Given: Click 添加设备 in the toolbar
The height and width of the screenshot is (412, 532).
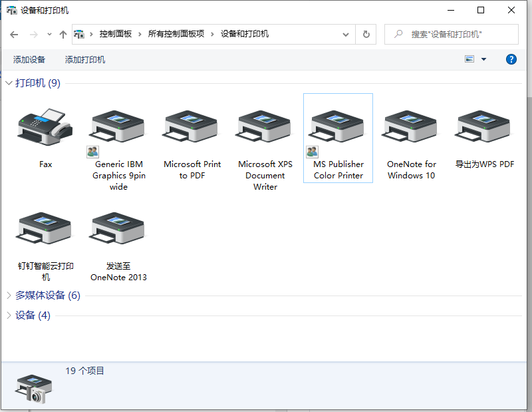Looking at the screenshot, I should [x=29, y=60].
